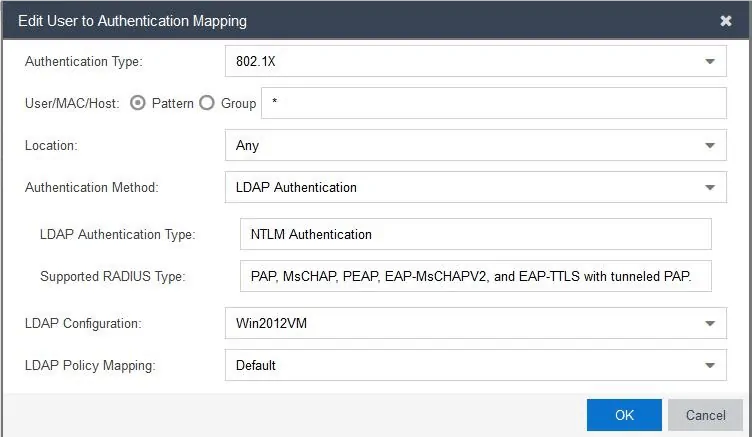Select the Pattern radio button
Screen dimensions: 752x437
pyautogui.click(x=138, y=103)
